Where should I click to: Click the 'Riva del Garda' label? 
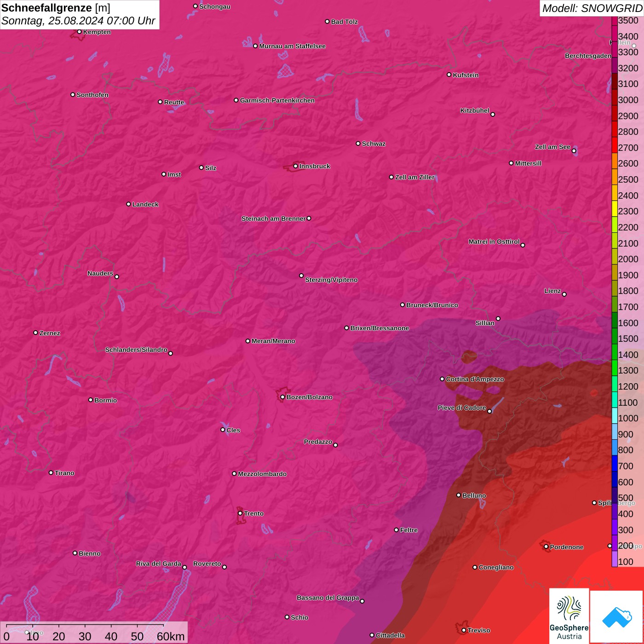(159, 563)
